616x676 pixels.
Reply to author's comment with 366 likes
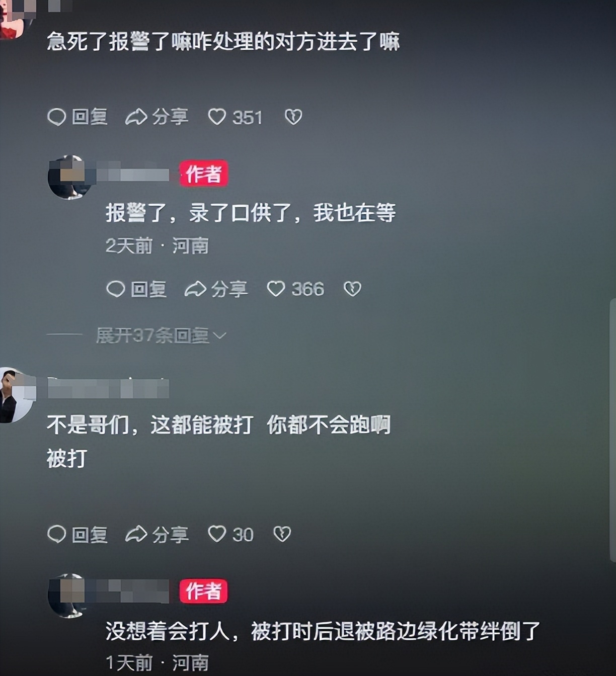tap(136, 289)
